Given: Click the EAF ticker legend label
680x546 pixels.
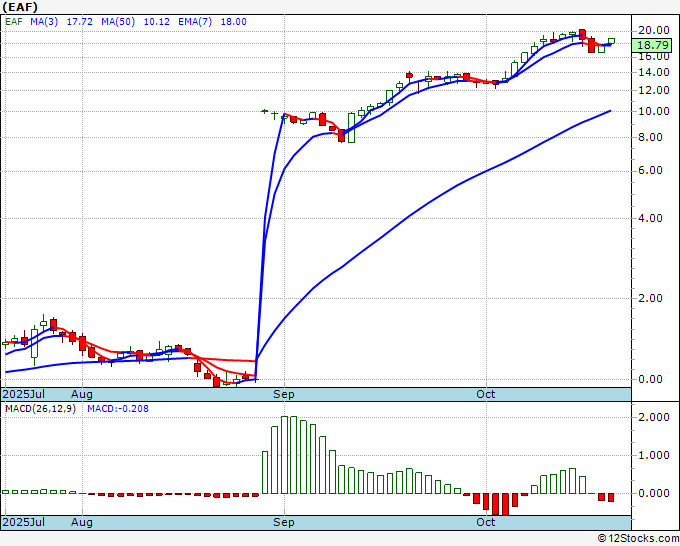Looking at the screenshot, I should tap(13, 22).
